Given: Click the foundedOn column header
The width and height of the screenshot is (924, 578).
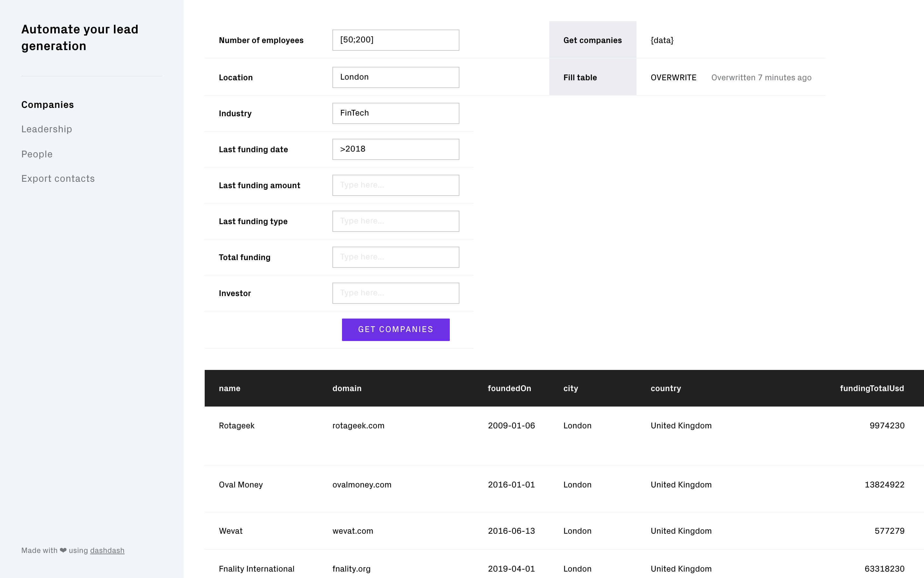Looking at the screenshot, I should point(509,389).
